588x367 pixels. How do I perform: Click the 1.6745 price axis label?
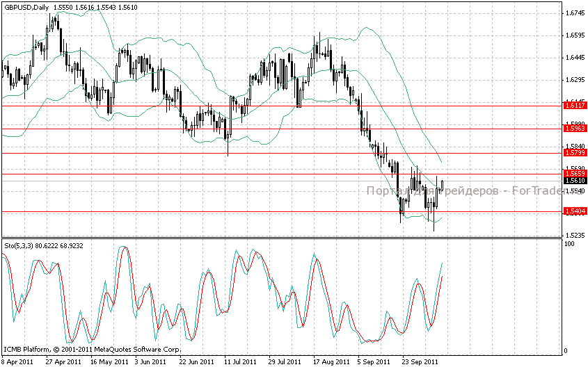pos(575,13)
